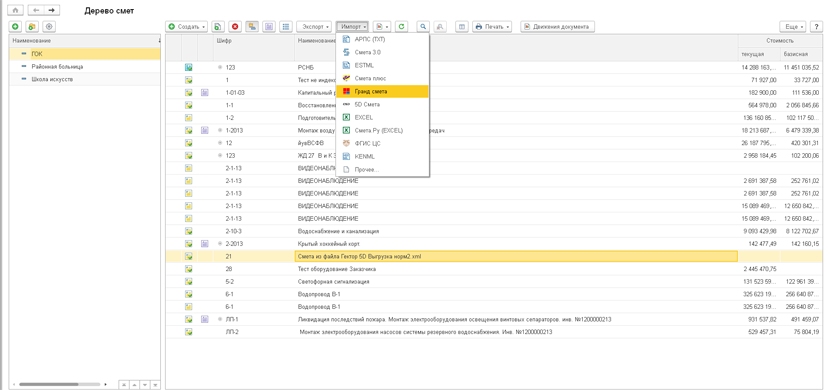Choose KENML import option

point(382,157)
